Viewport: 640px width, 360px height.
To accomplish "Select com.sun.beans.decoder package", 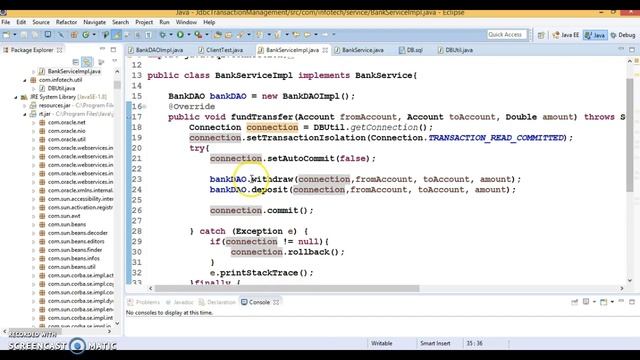I will pos(78,233).
